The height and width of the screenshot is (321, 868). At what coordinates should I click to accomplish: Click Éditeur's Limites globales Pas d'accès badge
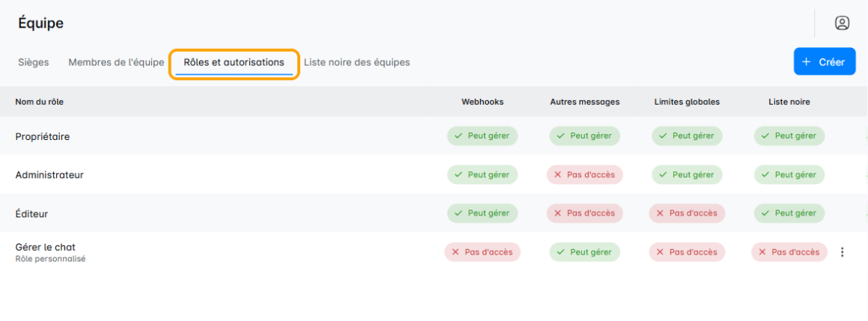click(687, 213)
